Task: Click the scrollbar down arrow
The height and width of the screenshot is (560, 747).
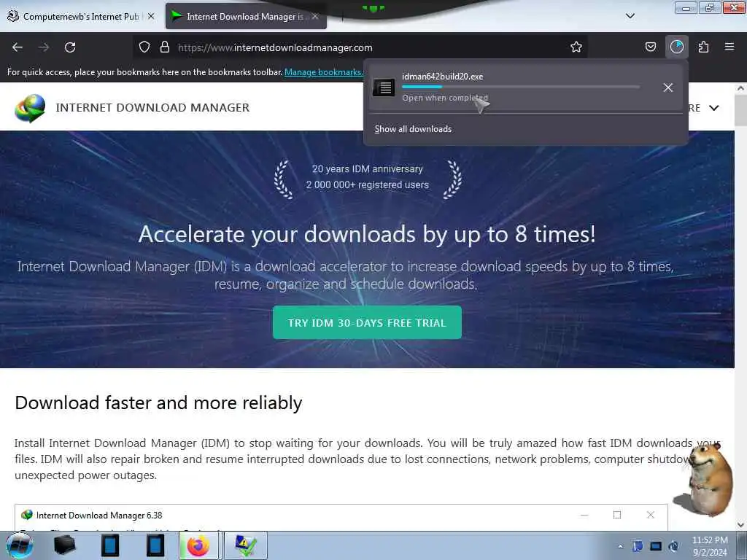Action: coord(740,525)
